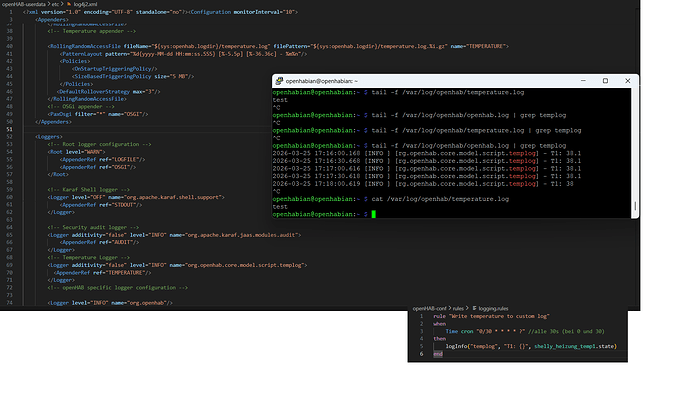Select the logging.rules breadcrumb entry
This screenshot has width=690, height=393.
pyautogui.click(x=493, y=309)
